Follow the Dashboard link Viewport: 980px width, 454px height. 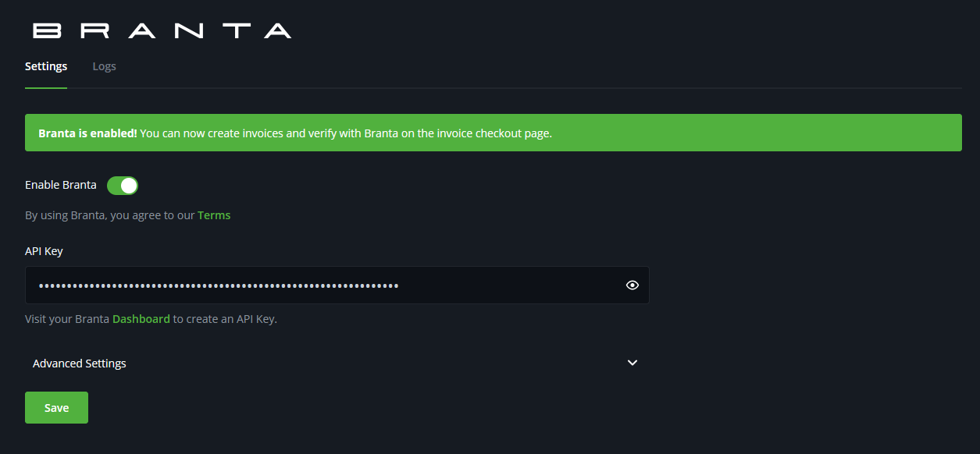point(141,319)
